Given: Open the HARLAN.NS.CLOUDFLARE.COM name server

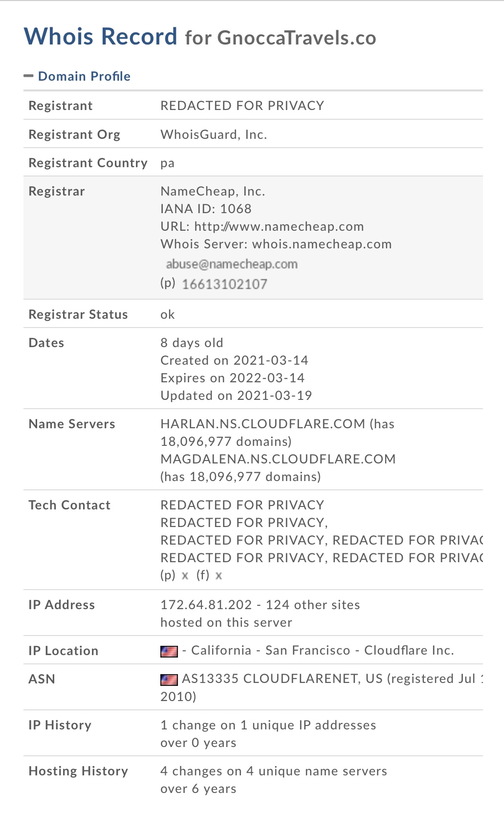Looking at the screenshot, I should click(263, 424).
